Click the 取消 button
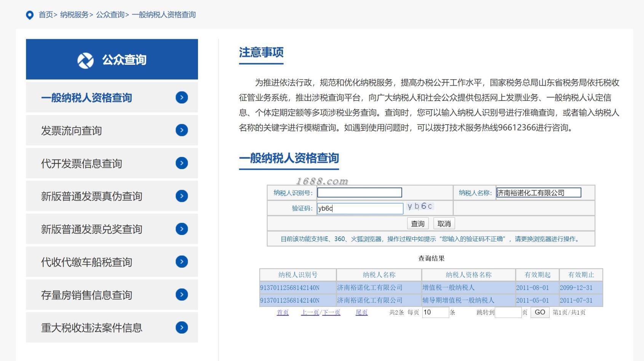644x361 pixels. coord(444,224)
